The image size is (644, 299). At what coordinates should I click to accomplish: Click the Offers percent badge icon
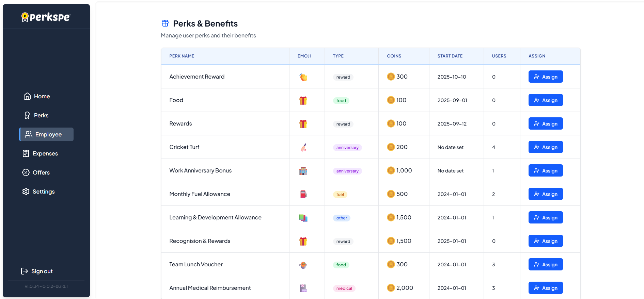26,172
